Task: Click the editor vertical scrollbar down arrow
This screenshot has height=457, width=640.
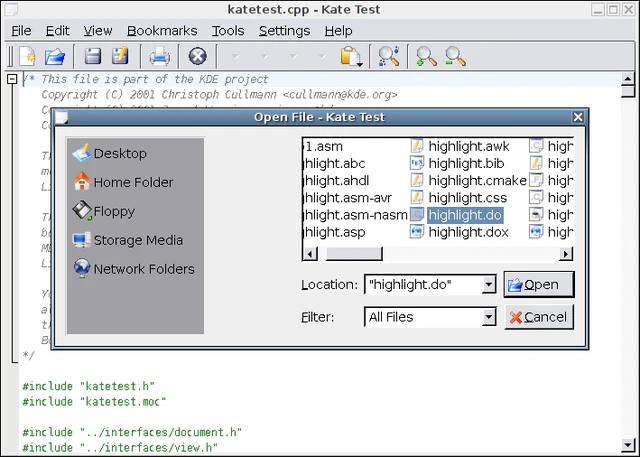Action: point(628,444)
